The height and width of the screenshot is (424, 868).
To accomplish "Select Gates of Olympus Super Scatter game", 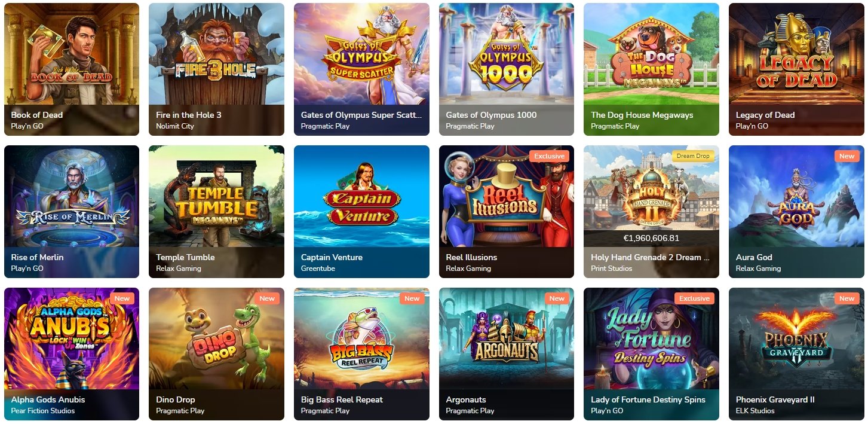I will click(361, 69).
